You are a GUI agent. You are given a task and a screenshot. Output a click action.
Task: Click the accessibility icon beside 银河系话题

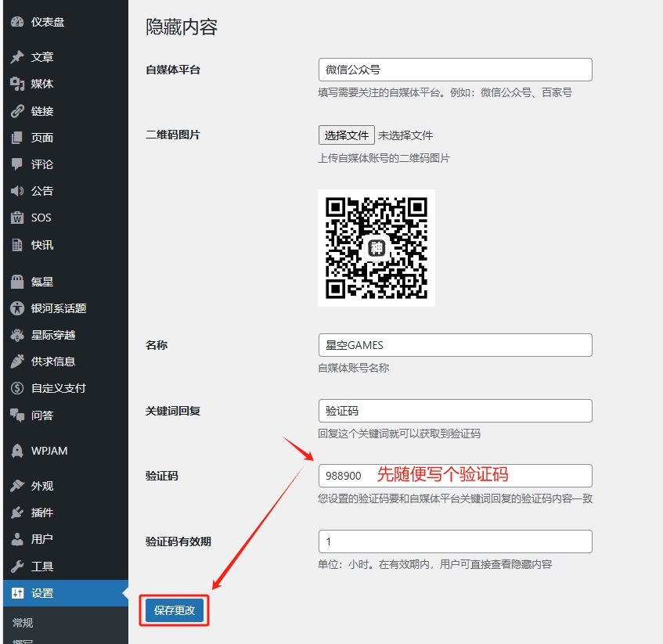click(x=17, y=308)
